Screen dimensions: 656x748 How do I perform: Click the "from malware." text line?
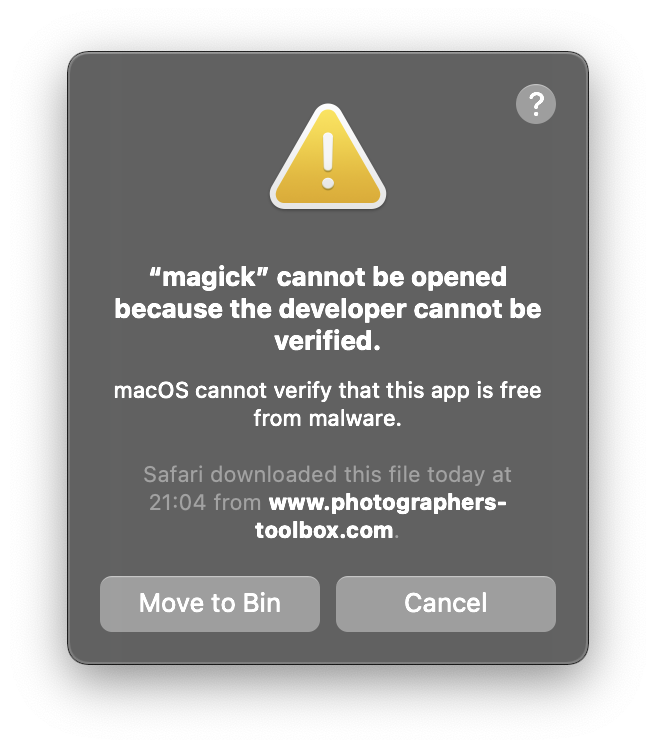coord(328,419)
